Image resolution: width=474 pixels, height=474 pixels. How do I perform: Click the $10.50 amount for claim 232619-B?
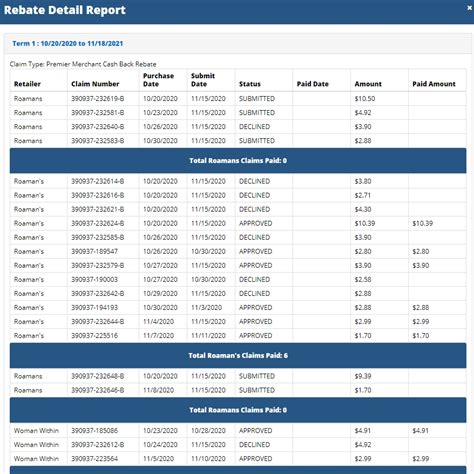coord(365,99)
